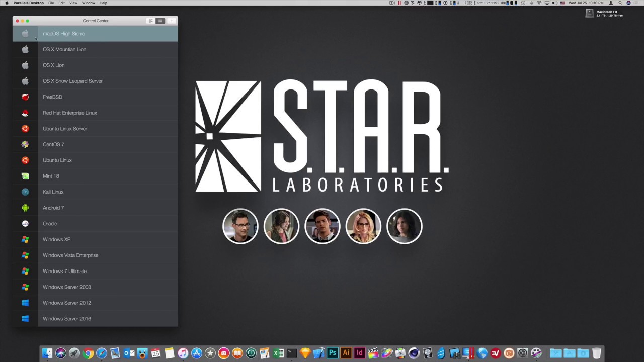Screen dimensions: 644x362
Task: Click the date and time in menu bar
Action: tap(586, 3)
